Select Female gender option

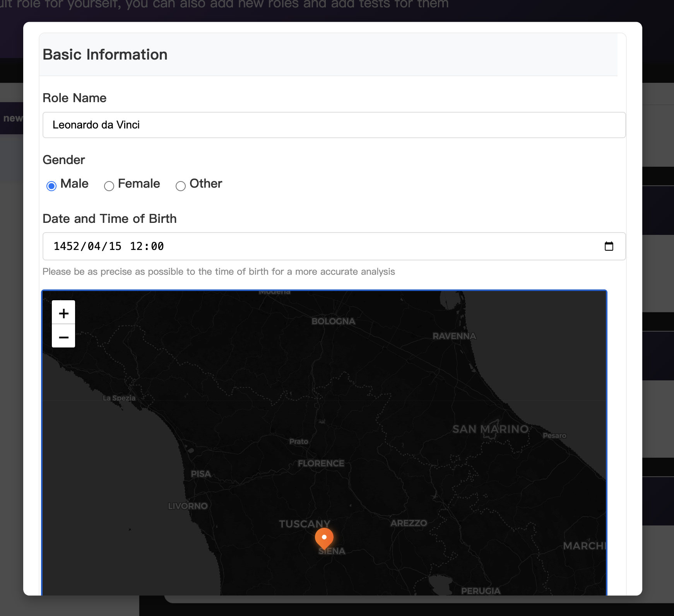click(x=109, y=186)
